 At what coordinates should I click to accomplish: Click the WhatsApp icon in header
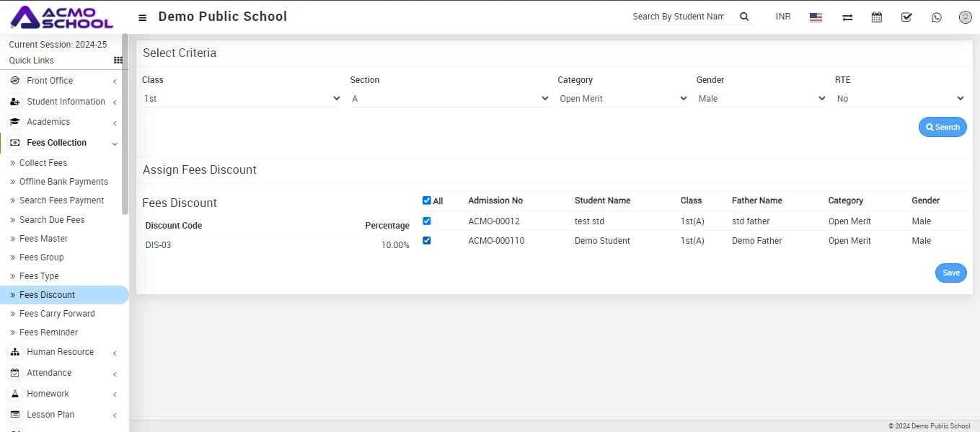click(936, 17)
